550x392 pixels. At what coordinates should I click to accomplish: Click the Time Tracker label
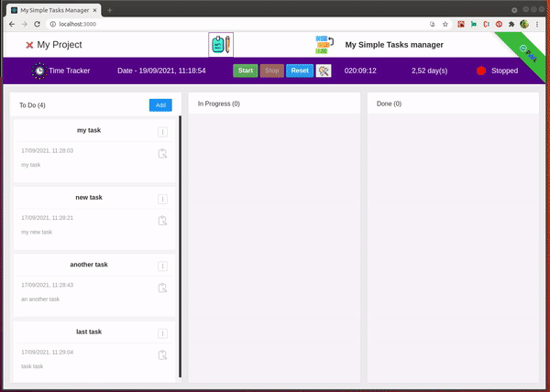point(70,71)
